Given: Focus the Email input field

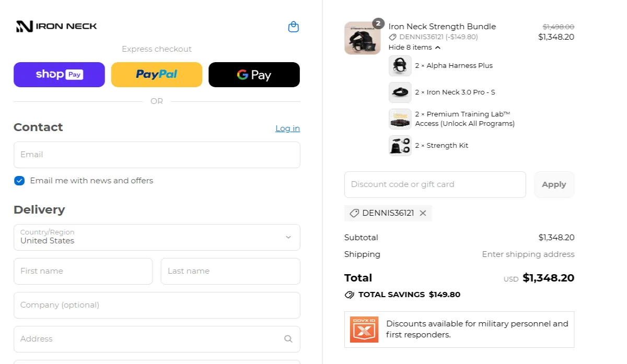Looking at the screenshot, I should point(157,155).
